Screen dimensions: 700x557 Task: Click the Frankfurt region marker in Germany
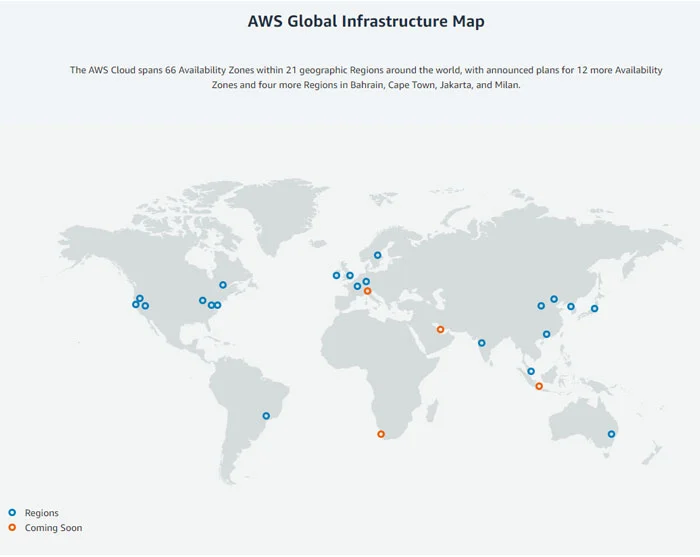click(366, 281)
